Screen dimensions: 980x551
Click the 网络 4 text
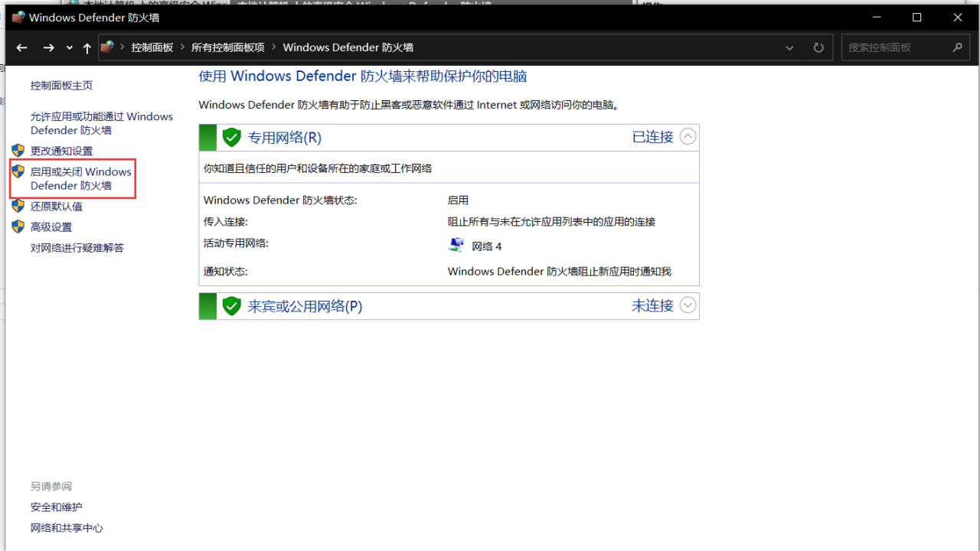tap(487, 246)
